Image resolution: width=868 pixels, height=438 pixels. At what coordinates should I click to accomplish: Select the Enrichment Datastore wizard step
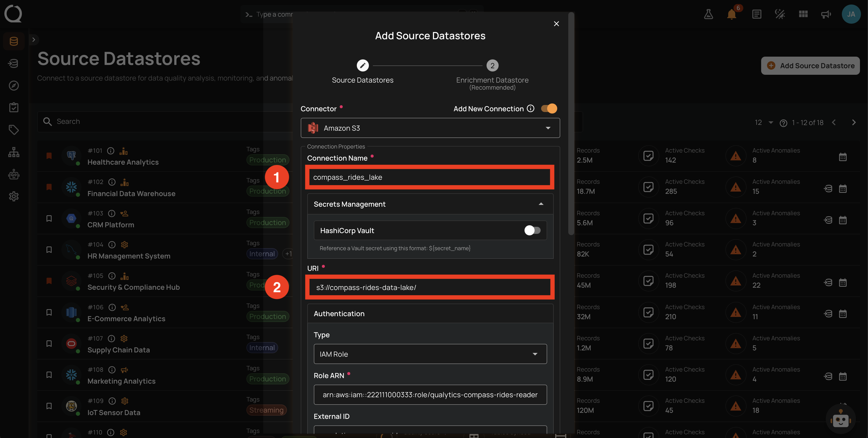[492, 75]
